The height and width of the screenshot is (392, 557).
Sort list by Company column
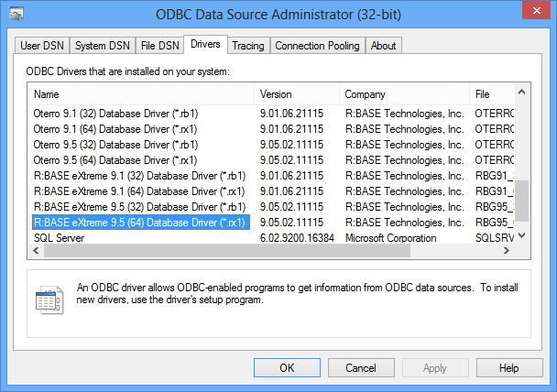[x=403, y=94]
